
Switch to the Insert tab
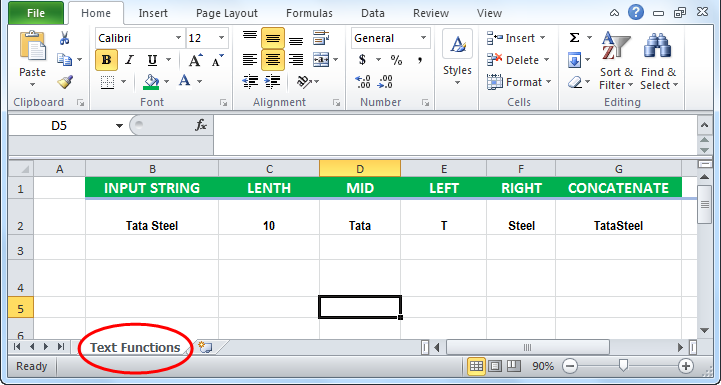tap(153, 13)
